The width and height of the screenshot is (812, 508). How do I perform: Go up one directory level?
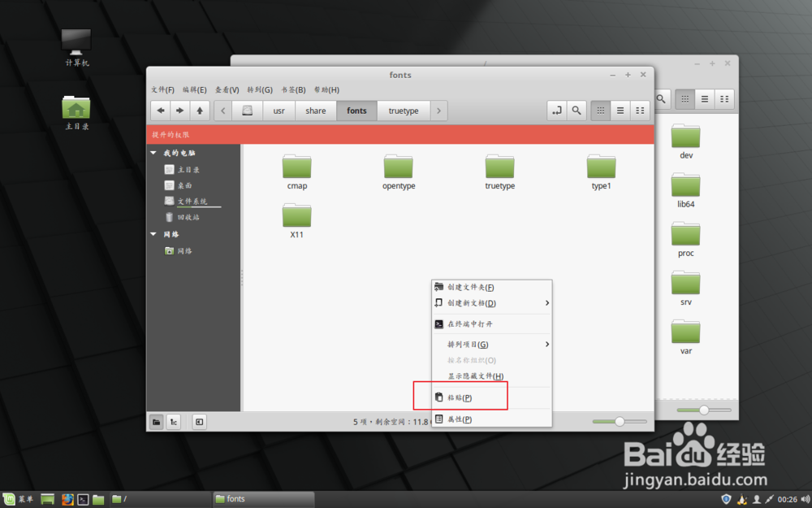click(199, 110)
